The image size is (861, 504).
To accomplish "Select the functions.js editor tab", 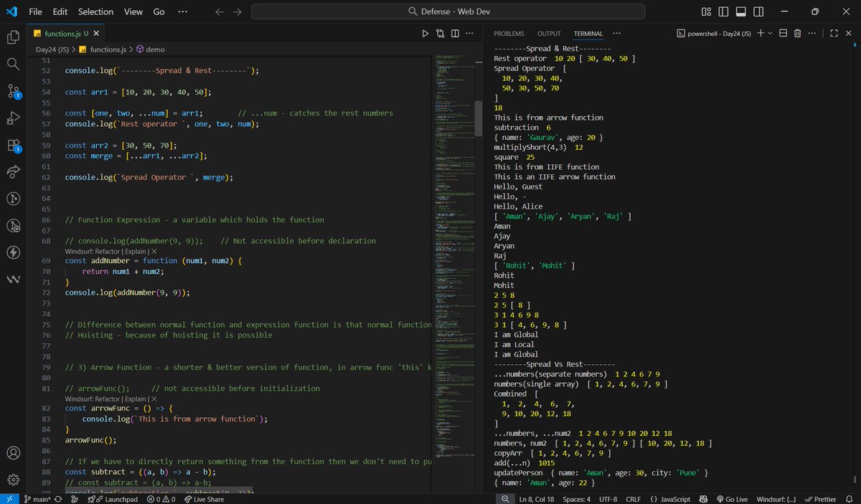I will point(66,33).
